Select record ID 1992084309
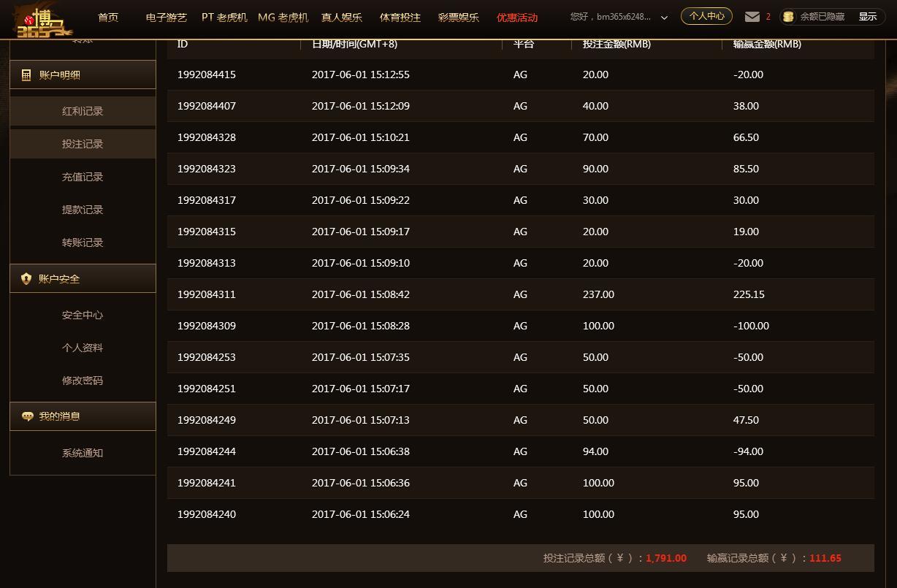 tap(207, 326)
